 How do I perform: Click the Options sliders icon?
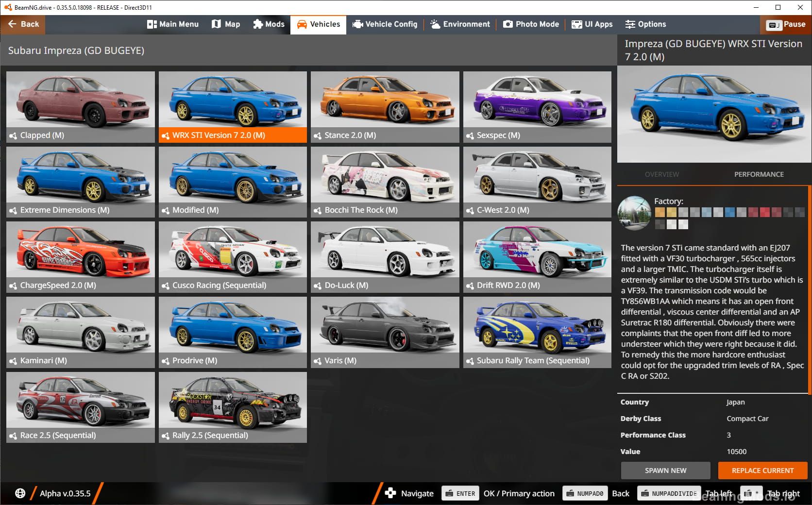[x=630, y=24]
